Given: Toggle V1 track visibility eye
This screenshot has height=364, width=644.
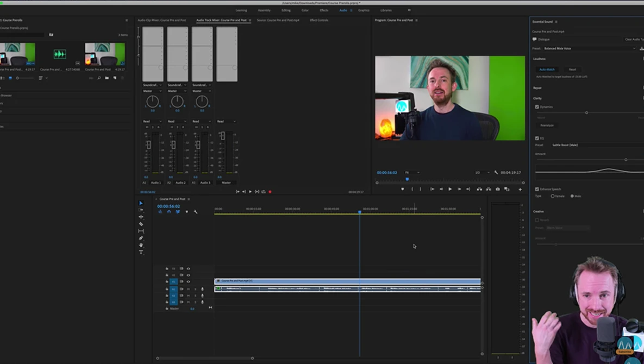Looking at the screenshot, I should pos(189,281).
